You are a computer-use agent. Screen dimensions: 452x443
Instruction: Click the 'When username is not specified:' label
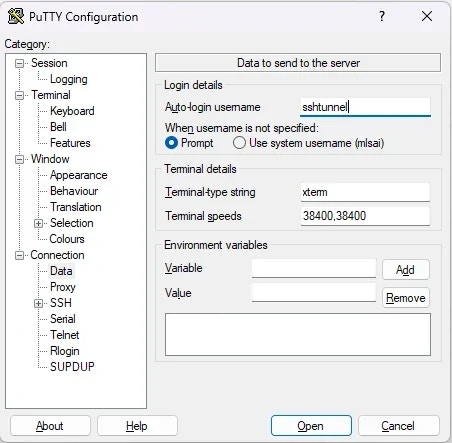(x=242, y=128)
